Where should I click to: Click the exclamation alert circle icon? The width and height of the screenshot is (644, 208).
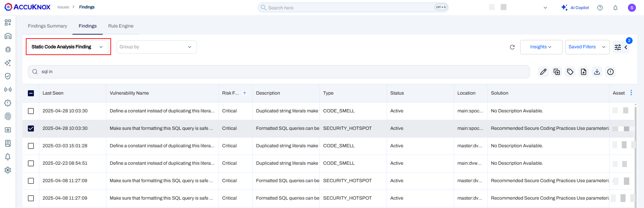click(610, 72)
